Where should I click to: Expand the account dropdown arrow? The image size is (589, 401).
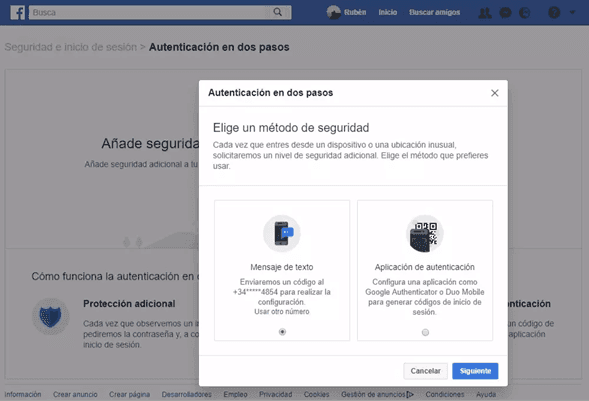pos(572,12)
